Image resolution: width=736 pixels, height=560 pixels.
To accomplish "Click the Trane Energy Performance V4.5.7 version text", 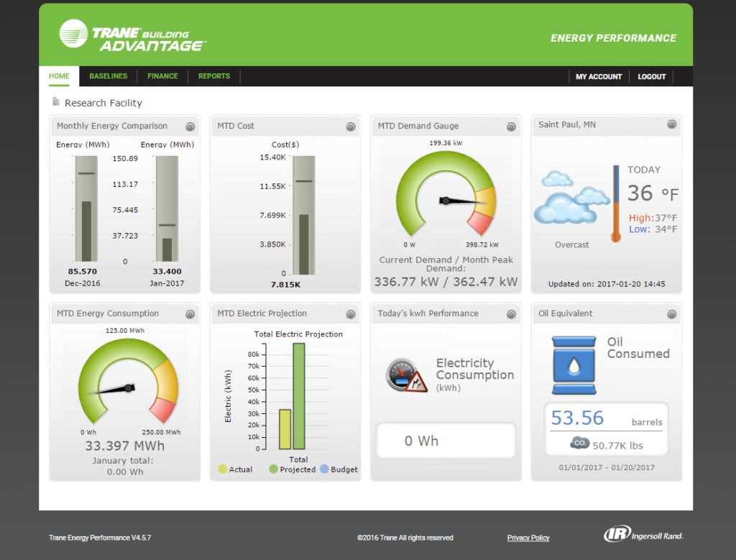I will coord(100,538).
